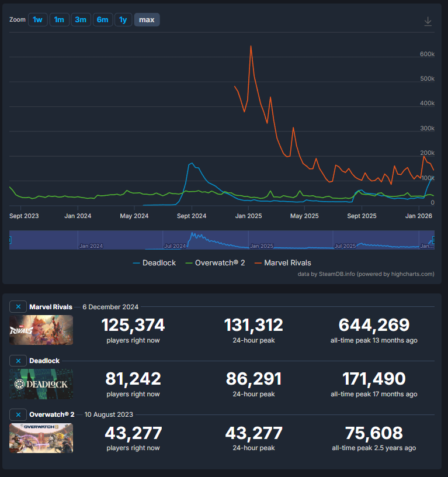This screenshot has height=477, width=448.
Task: Remove Deadlock from comparison
Action: click(18, 361)
